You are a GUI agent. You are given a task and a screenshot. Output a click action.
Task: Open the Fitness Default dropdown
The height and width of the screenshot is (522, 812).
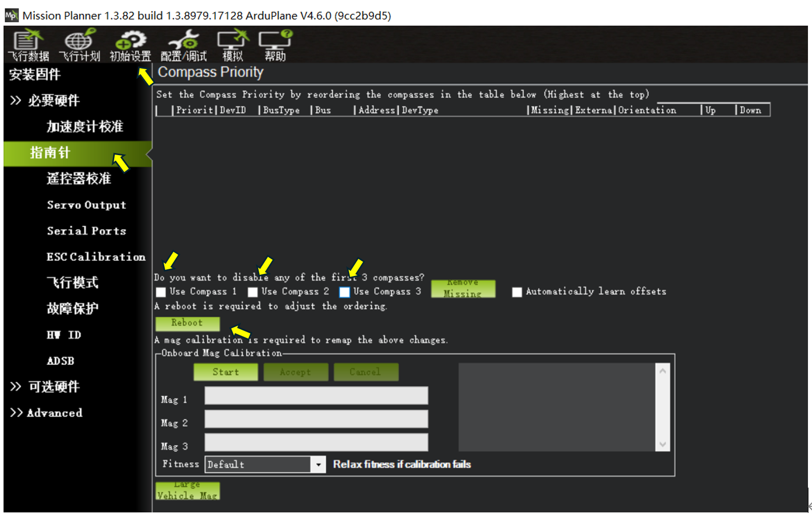[x=318, y=464]
